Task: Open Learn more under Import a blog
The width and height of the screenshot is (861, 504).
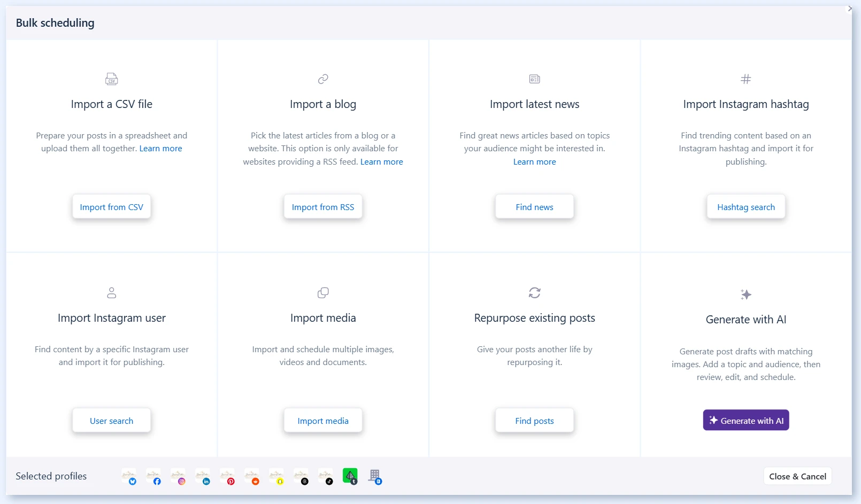Action: (x=382, y=162)
